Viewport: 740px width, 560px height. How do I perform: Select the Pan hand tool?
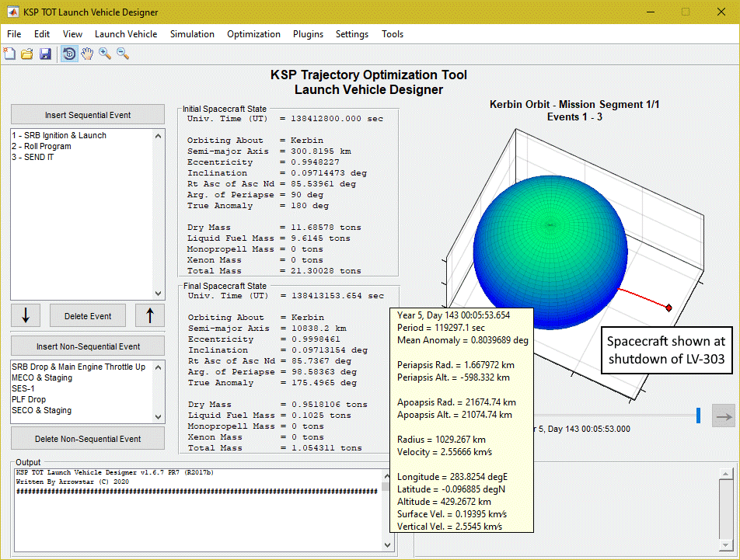tap(87, 54)
